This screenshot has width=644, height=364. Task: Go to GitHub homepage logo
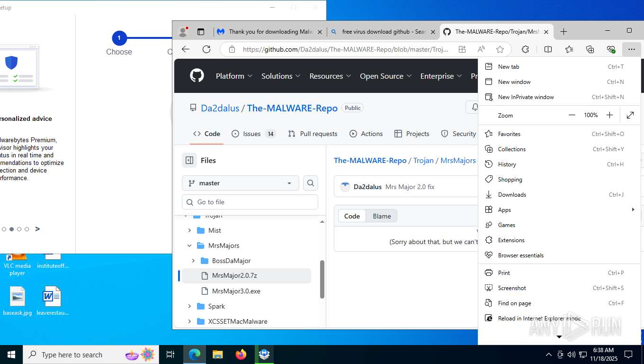click(197, 76)
